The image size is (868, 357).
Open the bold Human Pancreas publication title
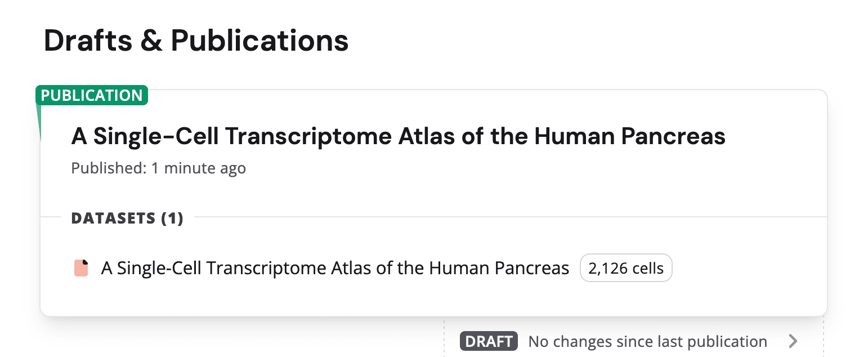click(398, 136)
